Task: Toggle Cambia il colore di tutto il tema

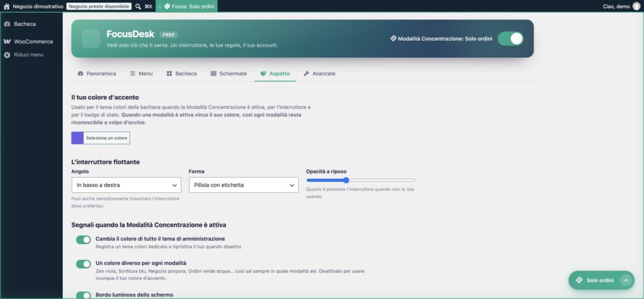Action: 84,240
